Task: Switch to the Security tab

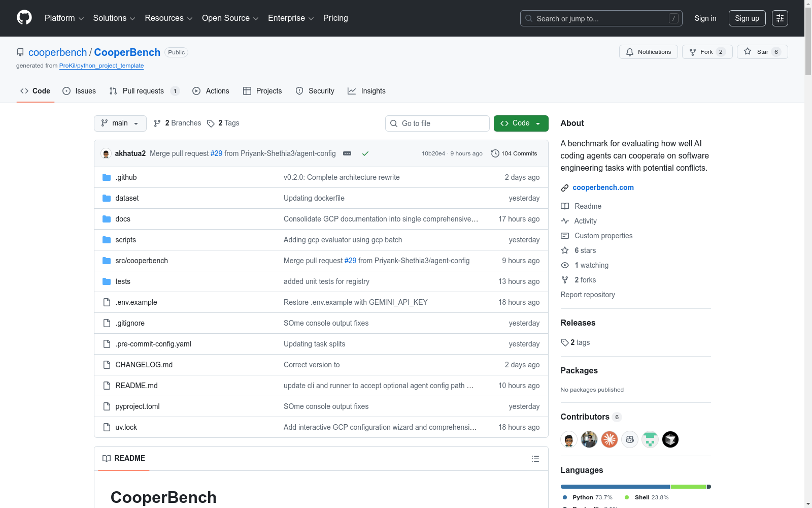Action: tap(315, 91)
